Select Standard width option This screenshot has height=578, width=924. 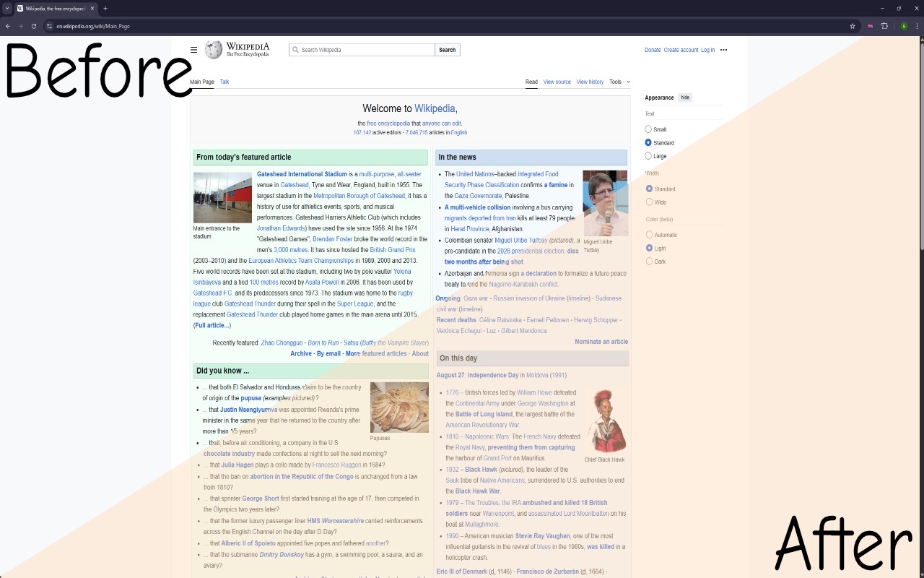(649, 189)
